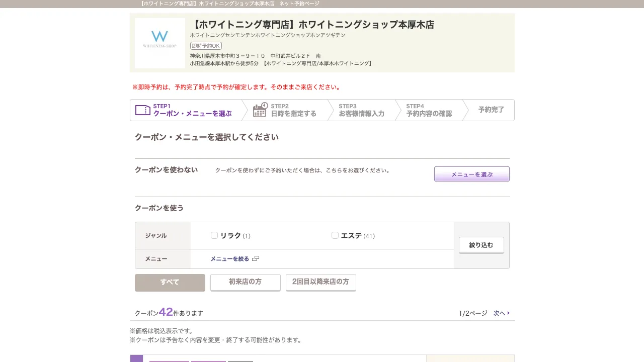The width and height of the screenshot is (644, 362).
Task: Check the エステ genre checkbox
Action: tap(335, 235)
